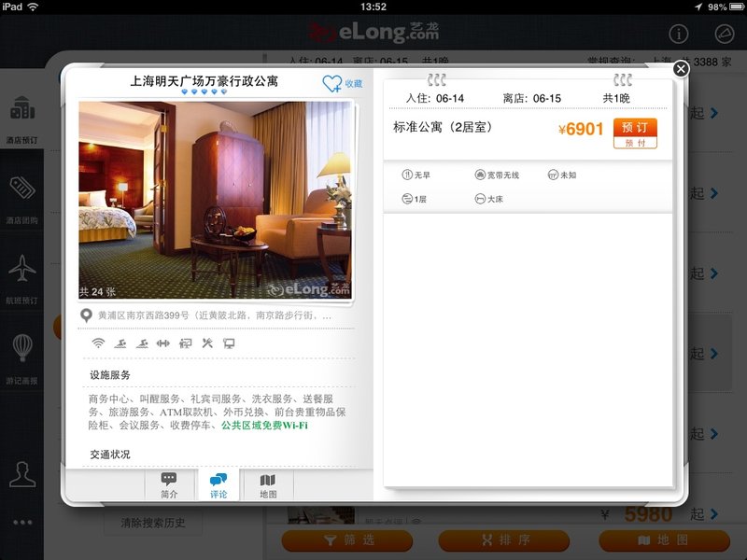Open the hotel room photo gallery
The image size is (747, 560).
click(216, 200)
